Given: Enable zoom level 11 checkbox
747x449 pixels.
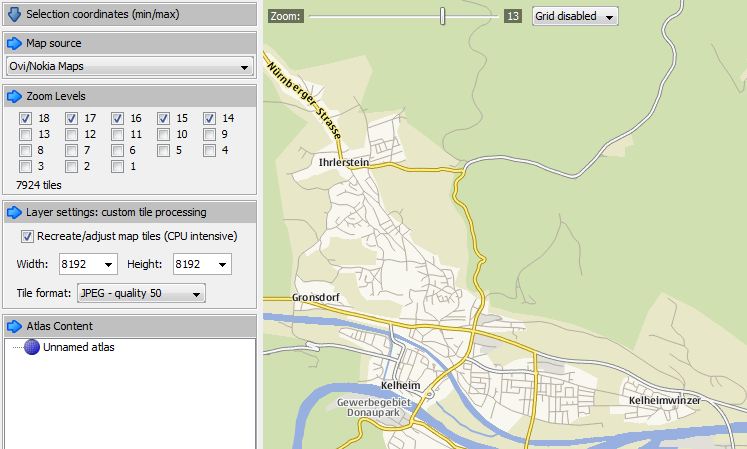Looking at the screenshot, I should [x=118, y=134].
